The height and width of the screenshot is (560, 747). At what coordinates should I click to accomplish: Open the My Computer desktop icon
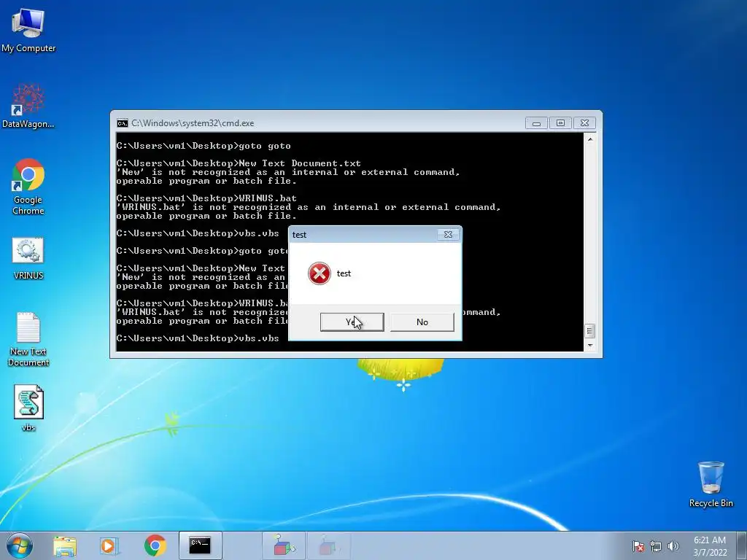(x=28, y=31)
